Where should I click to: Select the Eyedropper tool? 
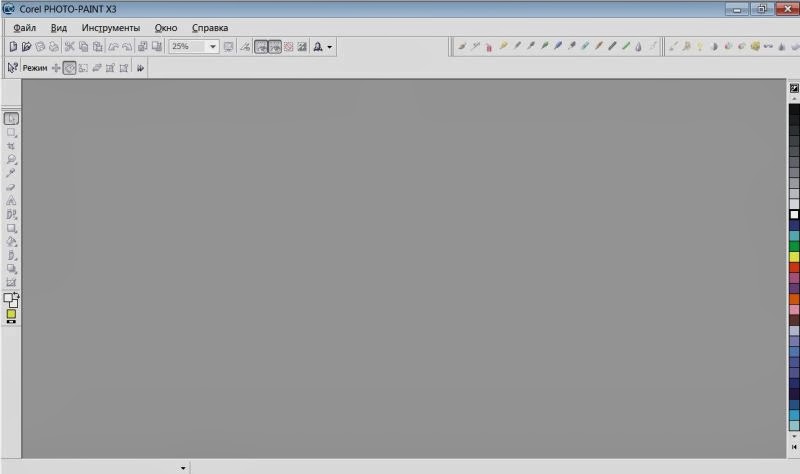pos(11,173)
